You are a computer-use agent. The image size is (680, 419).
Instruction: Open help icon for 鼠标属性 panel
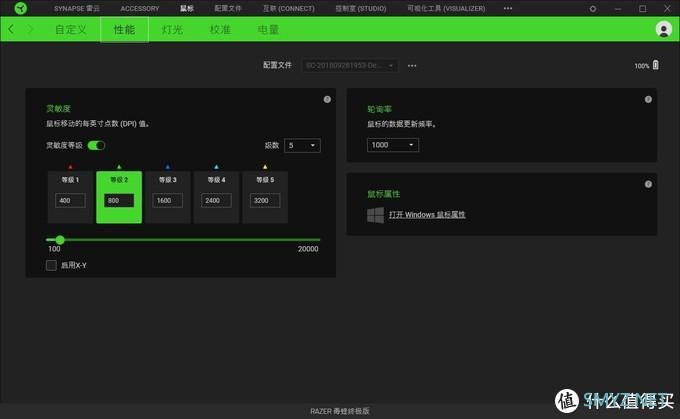[648, 184]
